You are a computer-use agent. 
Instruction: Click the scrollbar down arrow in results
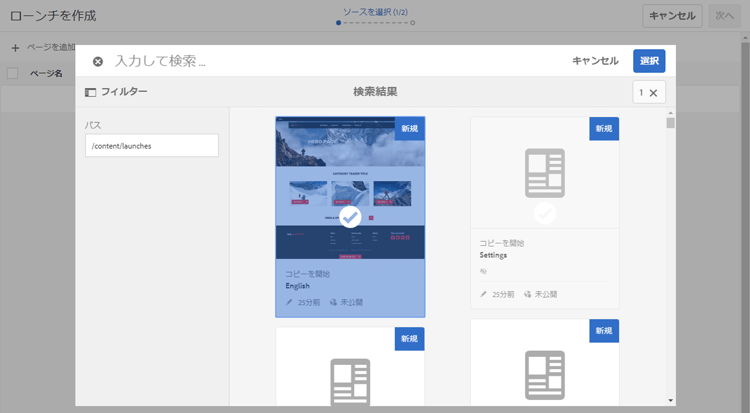coord(671,401)
